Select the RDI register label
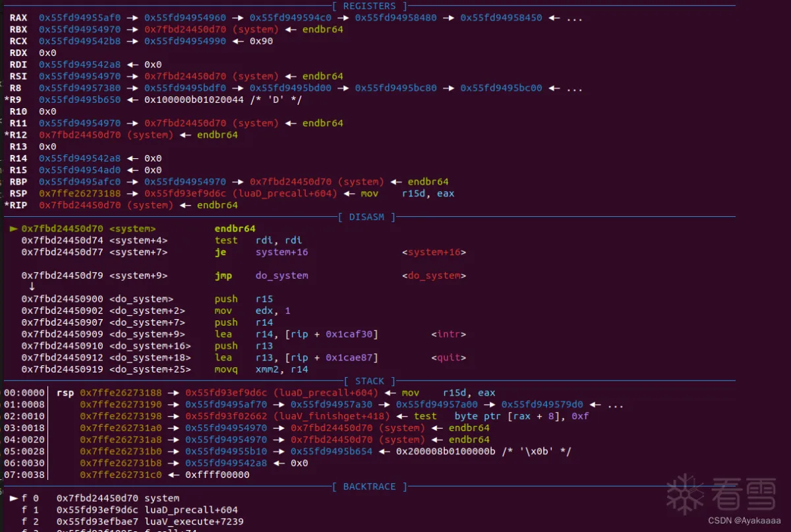 coord(18,65)
